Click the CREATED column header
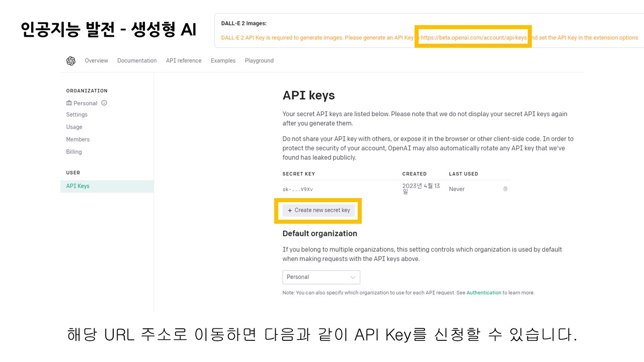The height and width of the screenshot is (362, 644). point(415,174)
